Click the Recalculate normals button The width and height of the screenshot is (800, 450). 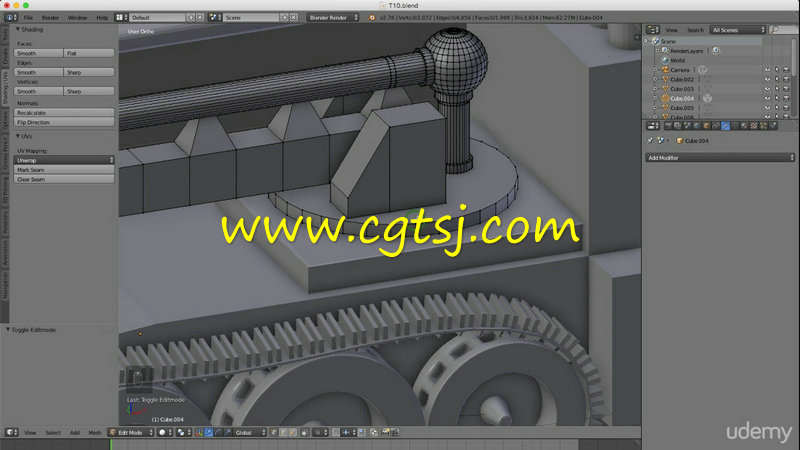click(x=64, y=112)
